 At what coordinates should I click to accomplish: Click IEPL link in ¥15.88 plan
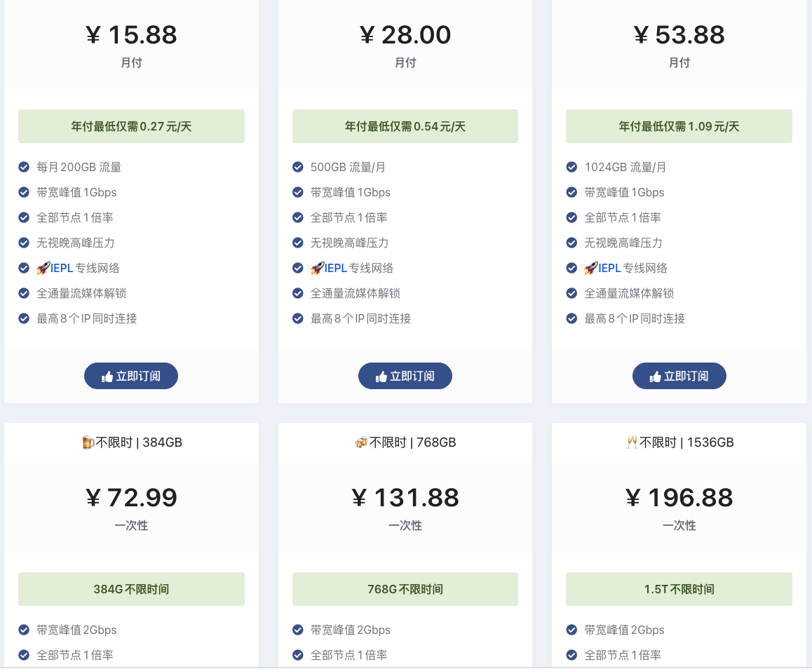62,268
